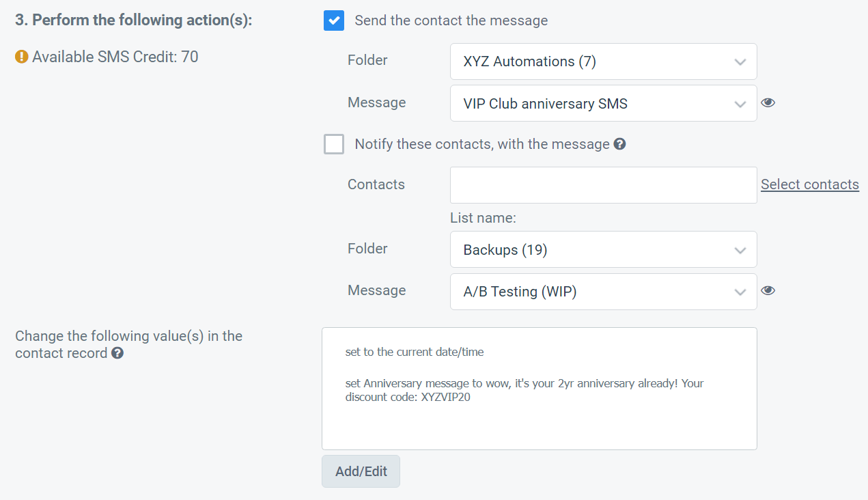This screenshot has height=500, width=868.
Task: Expand the A/B Testing (WIP) message dropdown
Action: [x=603, y=292]
